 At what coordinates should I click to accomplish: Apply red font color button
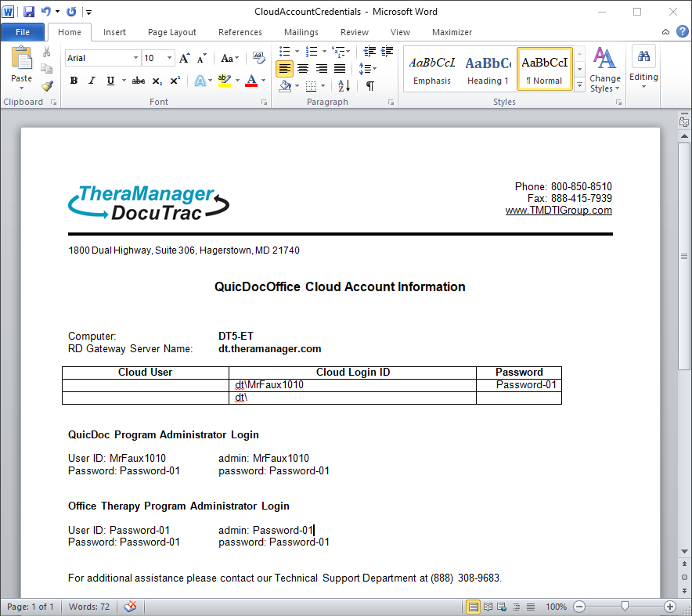pos(251,81)
